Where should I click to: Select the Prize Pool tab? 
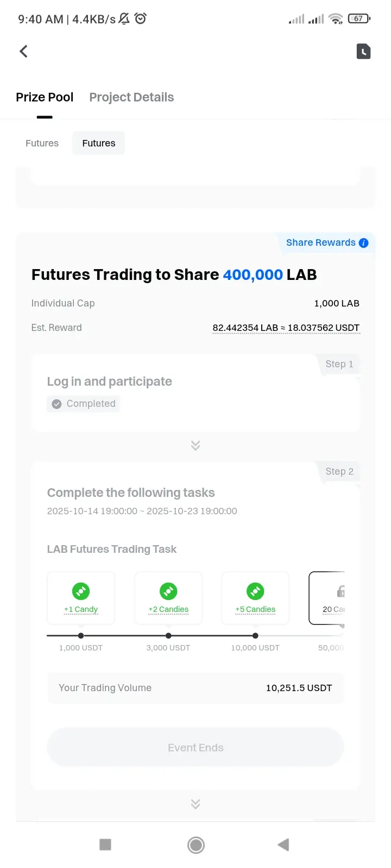[45, 98]
